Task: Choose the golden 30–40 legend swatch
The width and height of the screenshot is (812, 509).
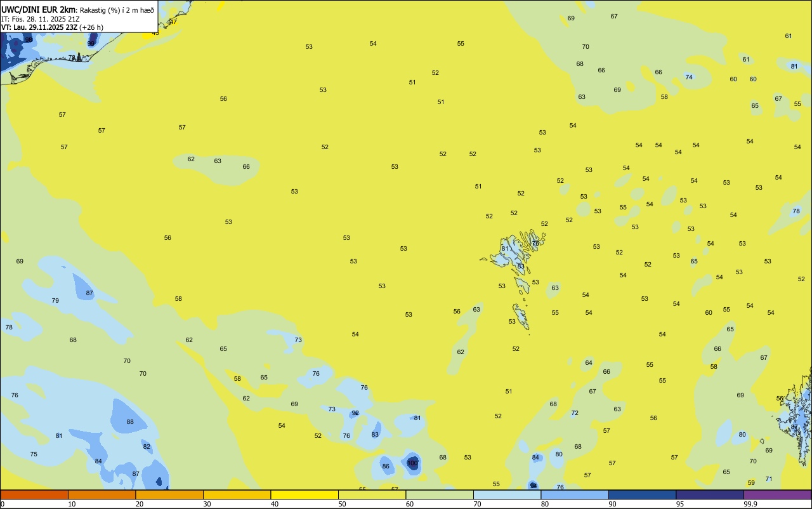Action: tap(237, 494)
